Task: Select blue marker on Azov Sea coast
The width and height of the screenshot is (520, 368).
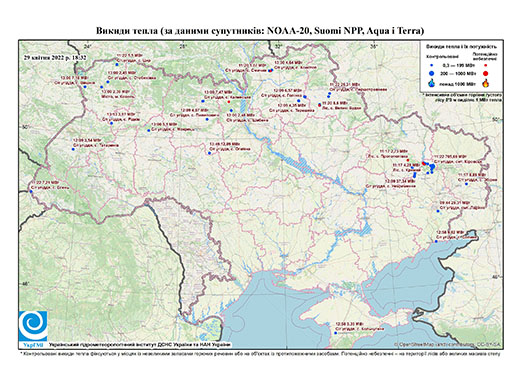Action: click(x=436, y=241)
